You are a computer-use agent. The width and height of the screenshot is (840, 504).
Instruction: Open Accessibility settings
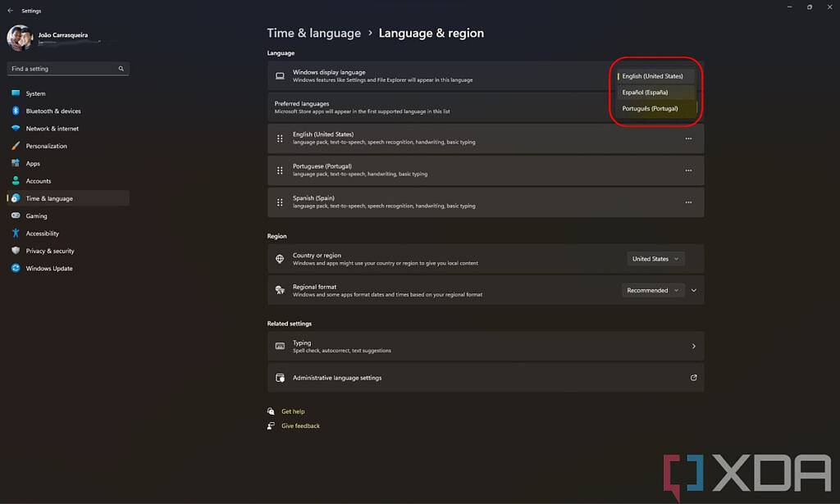(68, 234)
